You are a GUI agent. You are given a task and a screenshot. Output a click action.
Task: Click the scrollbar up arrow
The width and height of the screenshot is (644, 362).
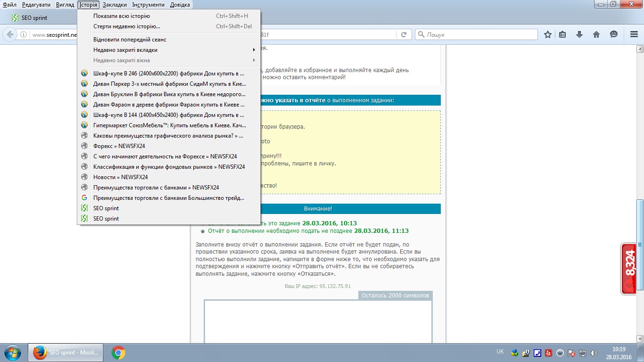click(640, 49)
